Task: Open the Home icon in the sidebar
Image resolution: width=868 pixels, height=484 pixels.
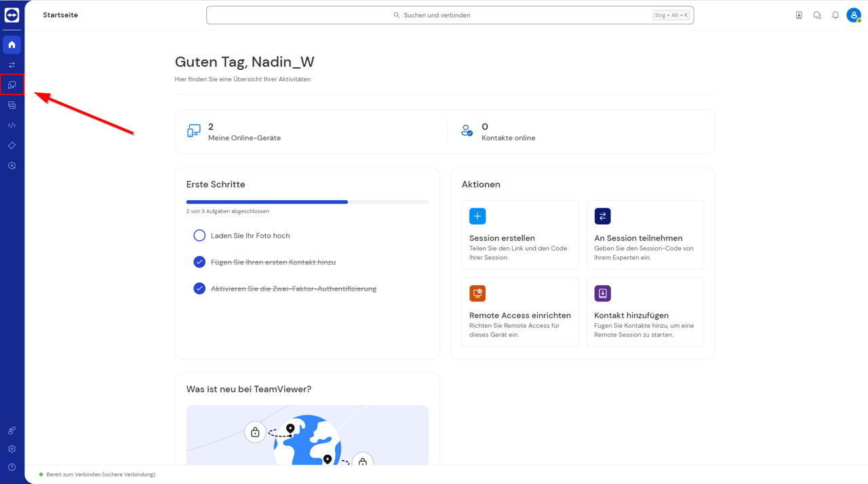Action: (12, 45)
